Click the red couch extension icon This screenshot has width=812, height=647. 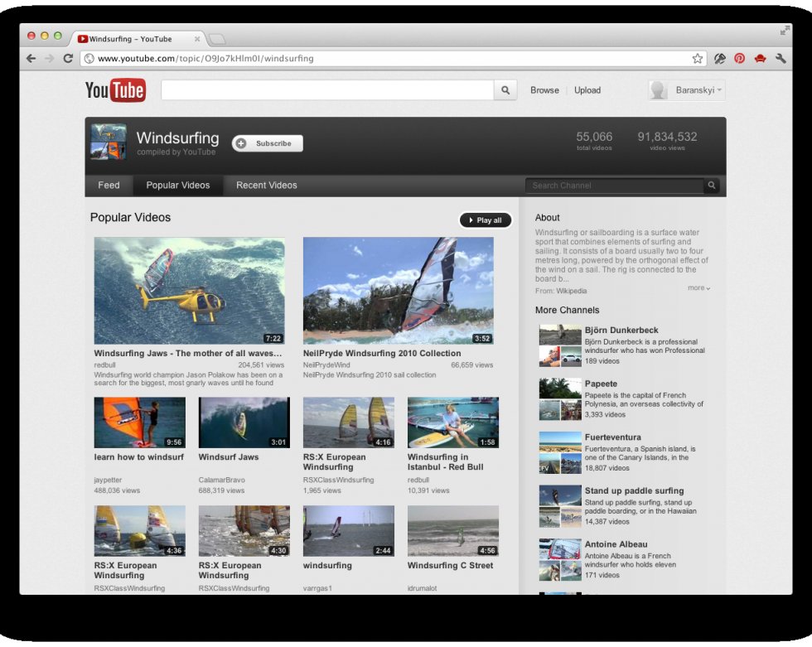click(761, 59)
